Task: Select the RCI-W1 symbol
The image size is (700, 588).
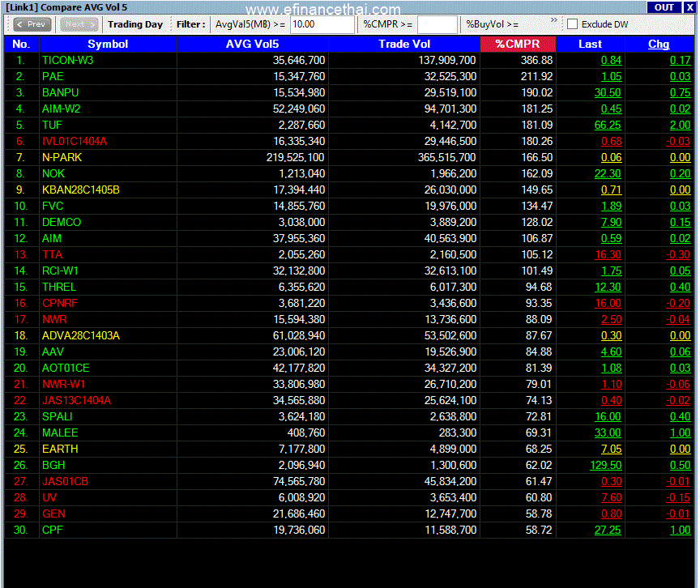Action: (60, 271)
